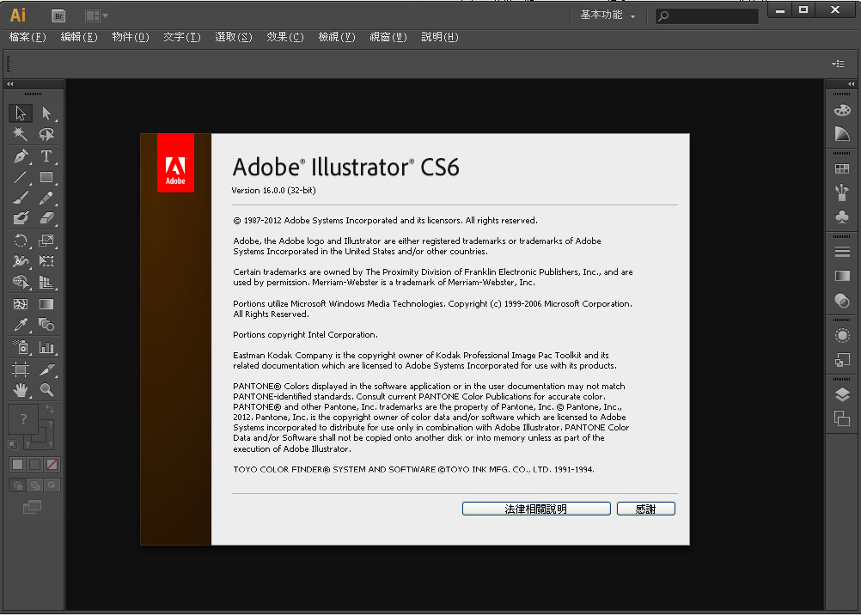
Task: Set the paint mode to Color
Action: click(17, 465)
